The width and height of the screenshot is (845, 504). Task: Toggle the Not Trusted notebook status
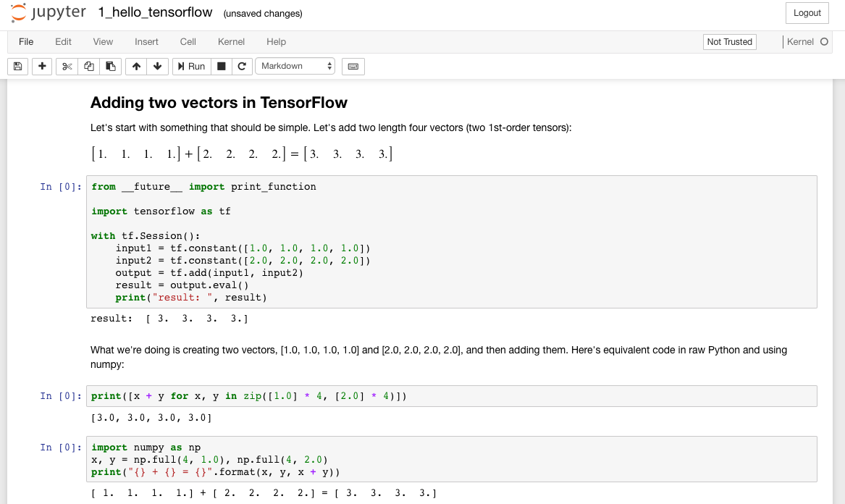[730, 41]
